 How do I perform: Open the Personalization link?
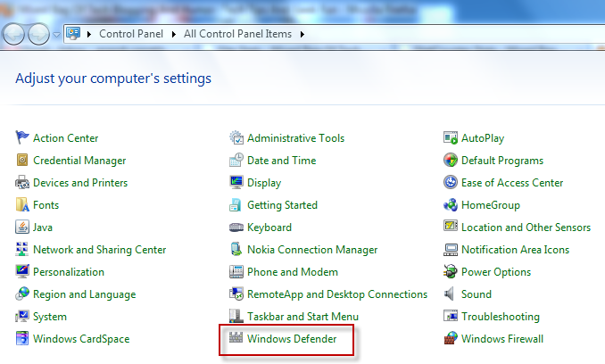[69, 272]
